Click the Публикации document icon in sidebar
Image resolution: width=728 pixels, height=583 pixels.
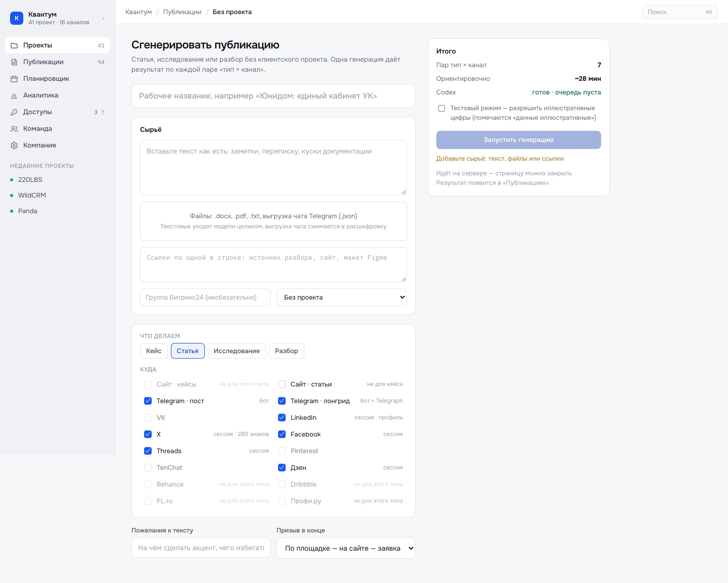coord(14,62)
